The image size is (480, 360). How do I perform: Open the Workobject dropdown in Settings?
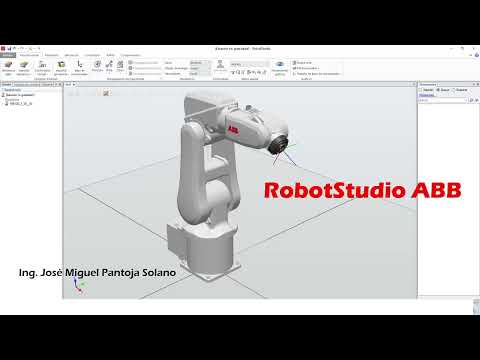tap(200, 68)
